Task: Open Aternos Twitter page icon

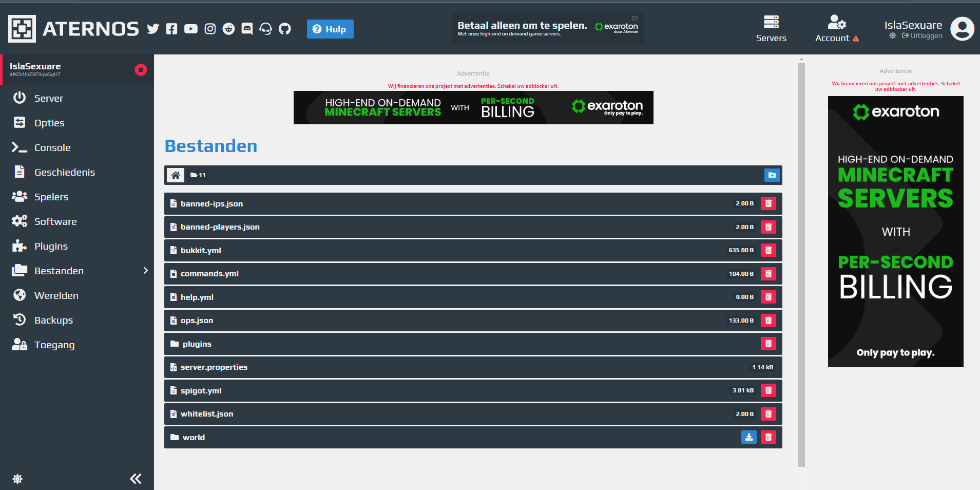Action: pyautogui.click(x=153, y=29)
